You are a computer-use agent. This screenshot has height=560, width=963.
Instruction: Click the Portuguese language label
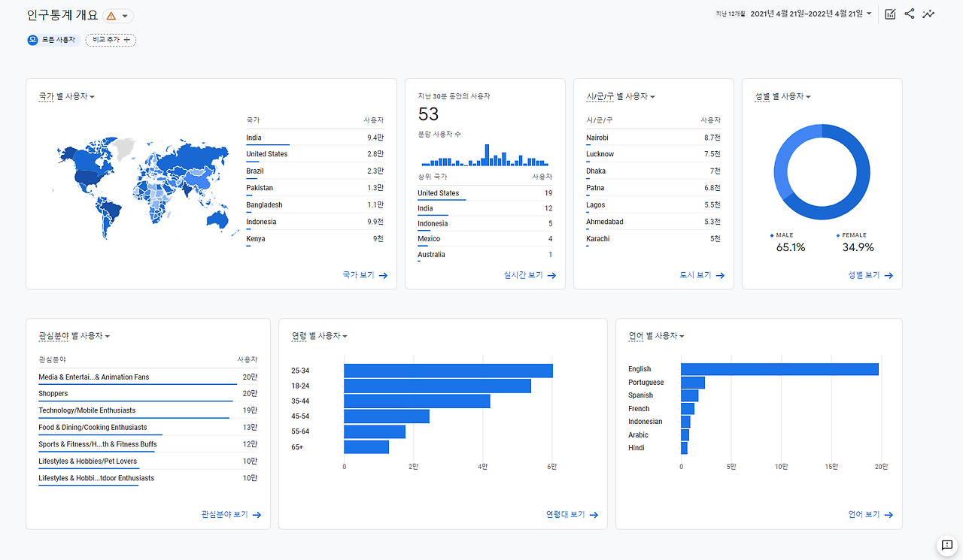pyautogui.click(x=646, y=383)
